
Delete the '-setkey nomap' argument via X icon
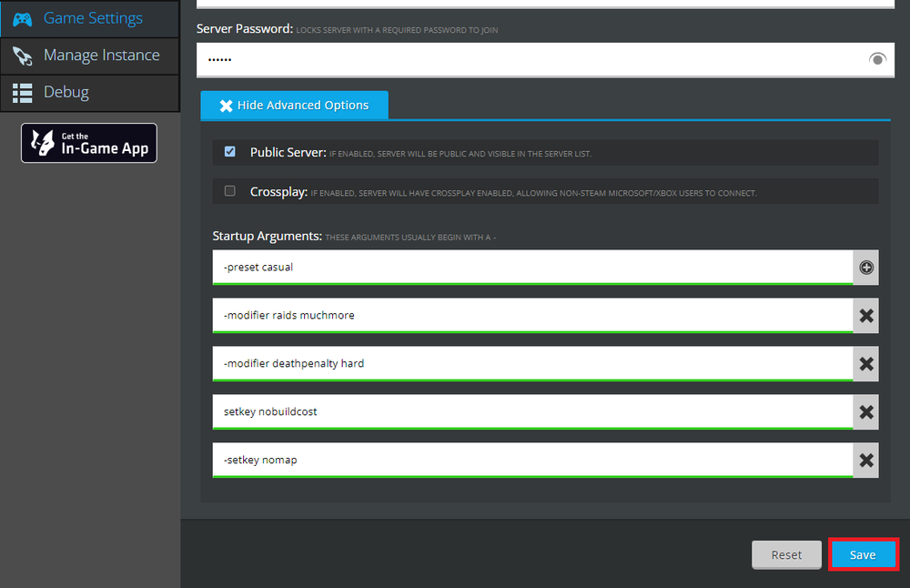coord(865,460)
